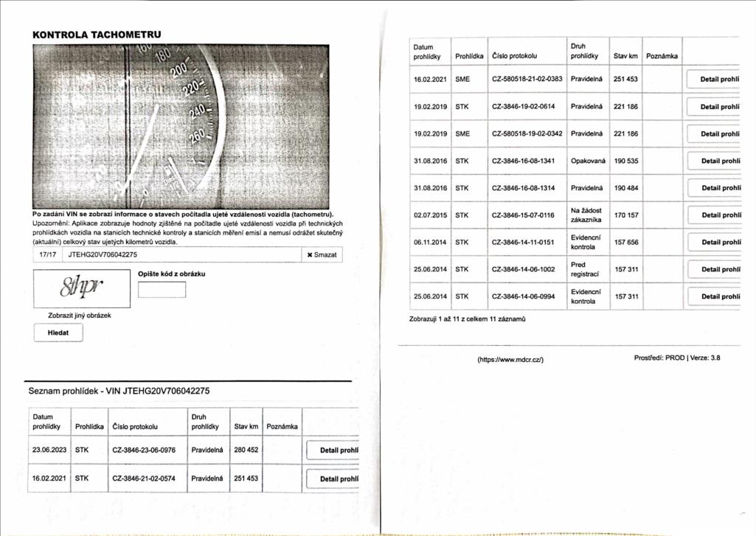
Task: Select protocol number CZ-3846-14-06-1002
Action: point(523,269)
